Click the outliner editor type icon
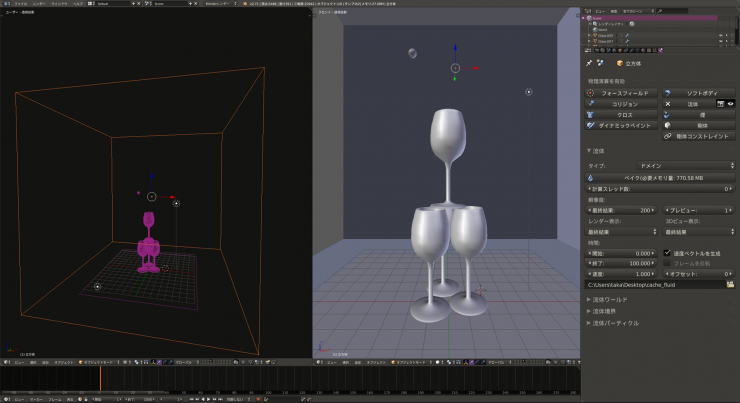 pyautogui.click(x=588, y=11)
